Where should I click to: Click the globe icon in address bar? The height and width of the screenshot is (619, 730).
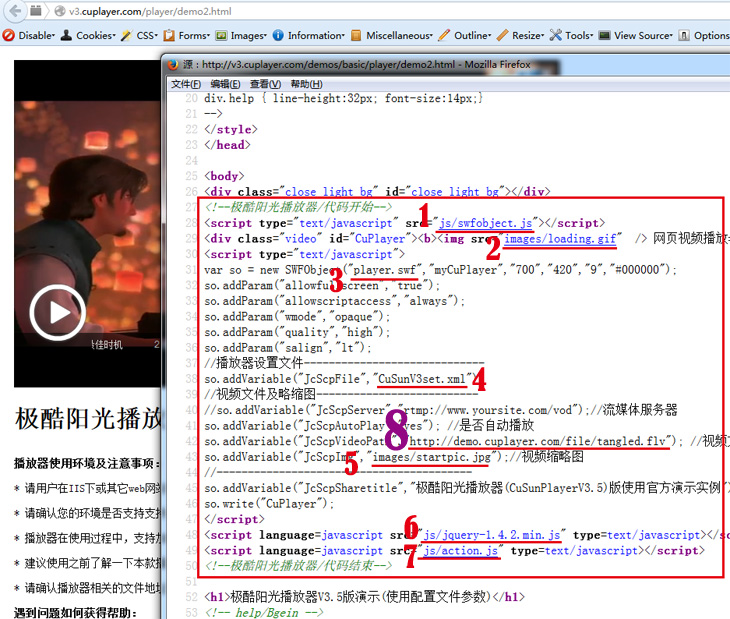[x=60, y=11]
